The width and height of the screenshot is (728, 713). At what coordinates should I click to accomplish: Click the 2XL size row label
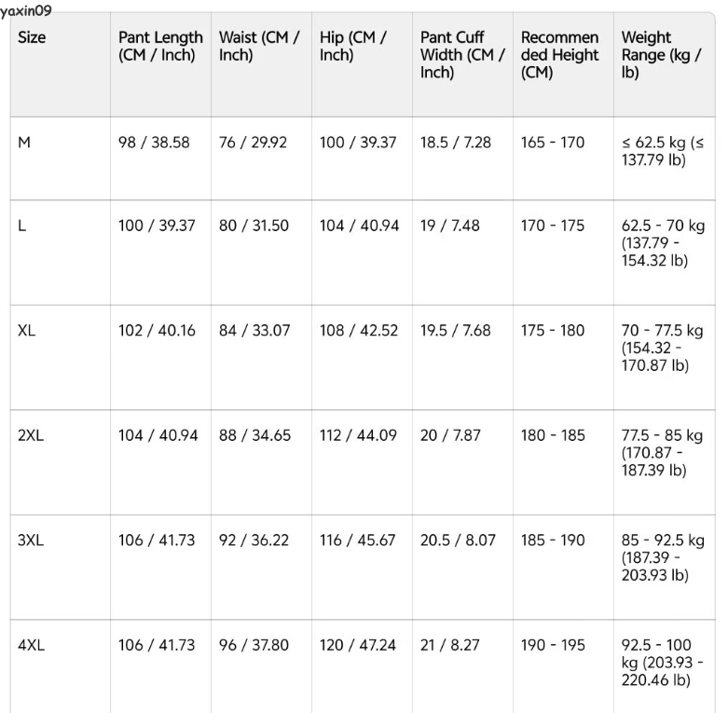31,435
